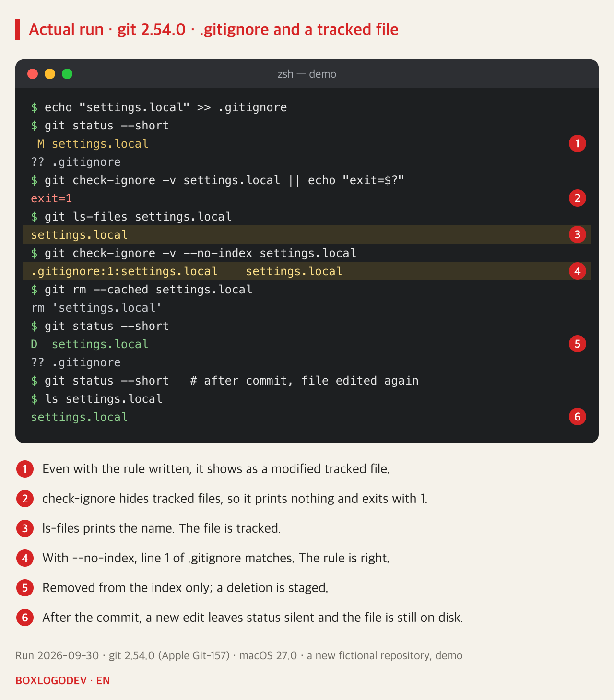Click the echo "settings.local" >> .gitignore command
The height and width of the screenshot is (700, 614).
tap(159, 107)
